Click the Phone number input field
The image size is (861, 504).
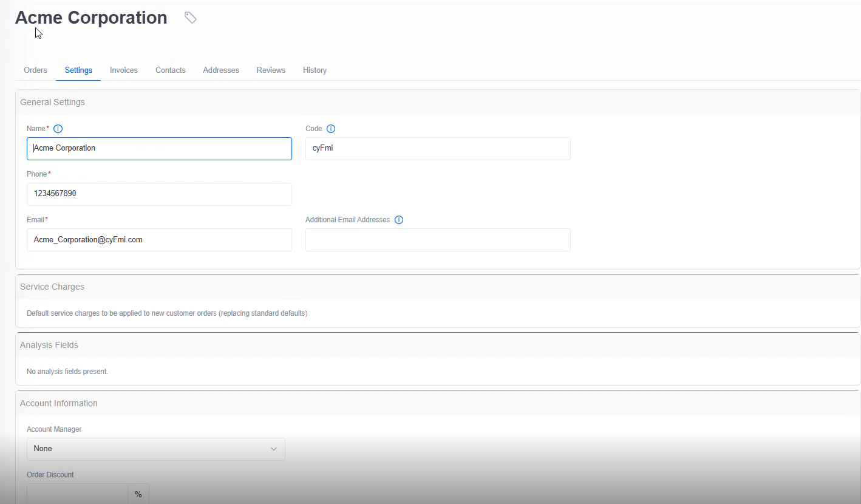click(159, 194)
